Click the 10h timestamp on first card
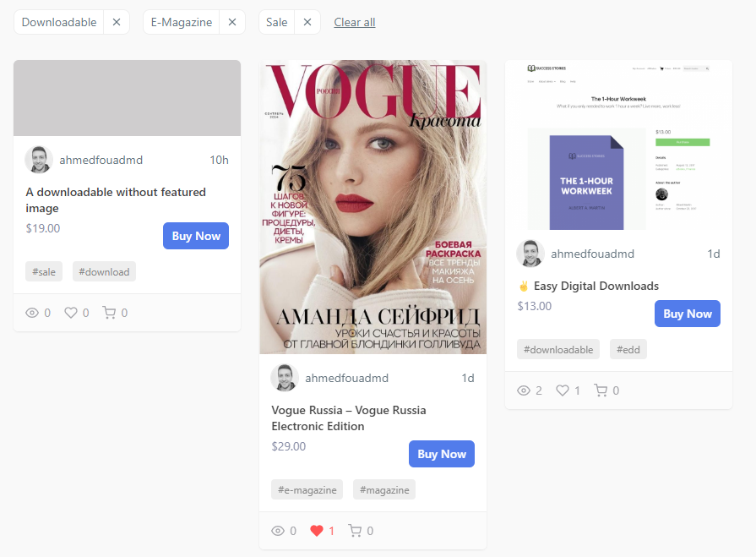756x557 pixels. (x=219, y=160)
